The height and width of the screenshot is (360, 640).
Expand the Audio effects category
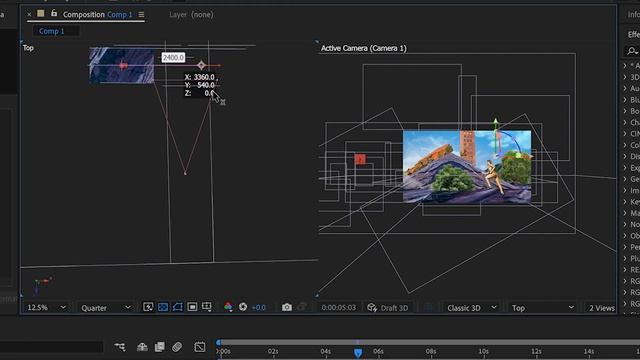click(x=625, y=88)
